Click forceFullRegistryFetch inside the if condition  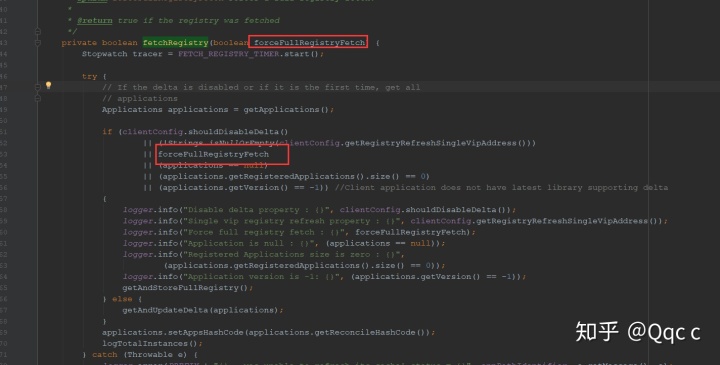(214, 154)
